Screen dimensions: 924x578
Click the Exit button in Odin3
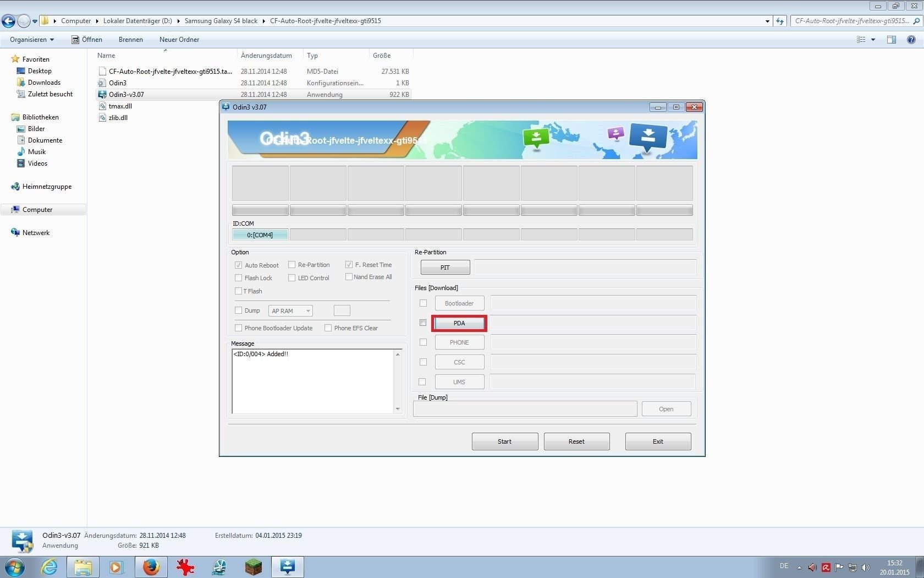[658, 441]
